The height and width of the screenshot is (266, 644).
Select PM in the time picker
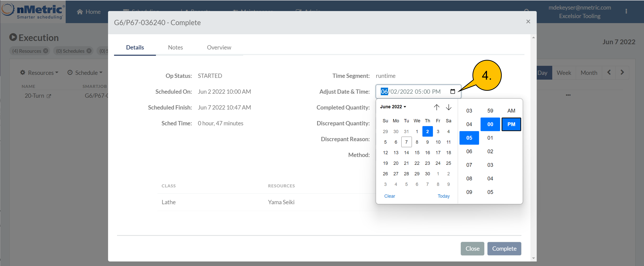click(511, 124)
